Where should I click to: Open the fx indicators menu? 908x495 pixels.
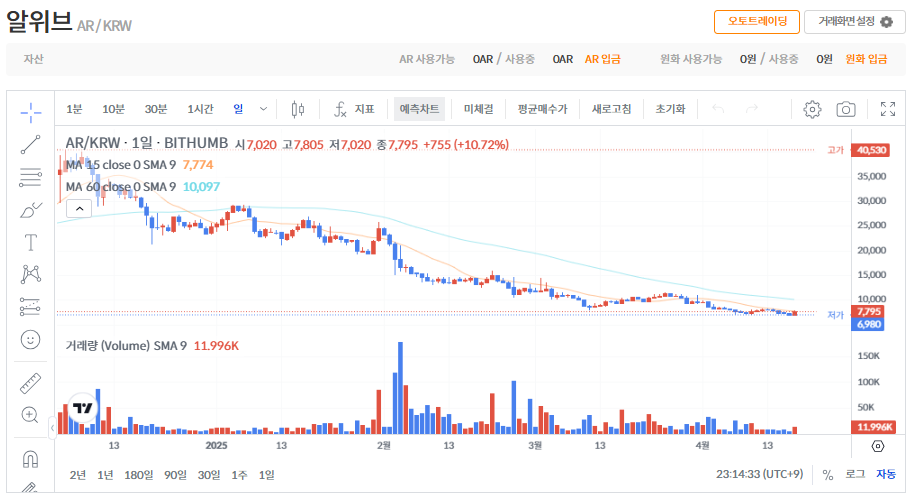(x=354, y=109)
